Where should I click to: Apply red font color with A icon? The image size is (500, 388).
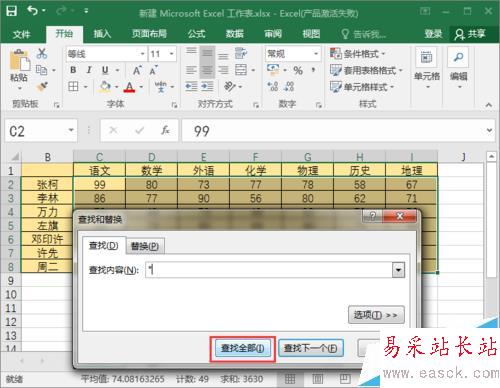point(129,87)
